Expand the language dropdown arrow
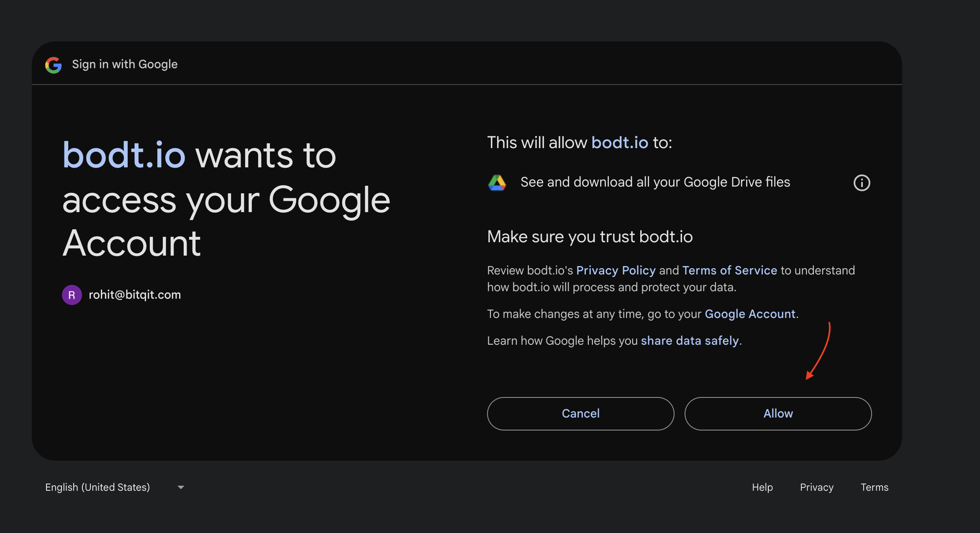980x533 pixels. pos(181,487)
